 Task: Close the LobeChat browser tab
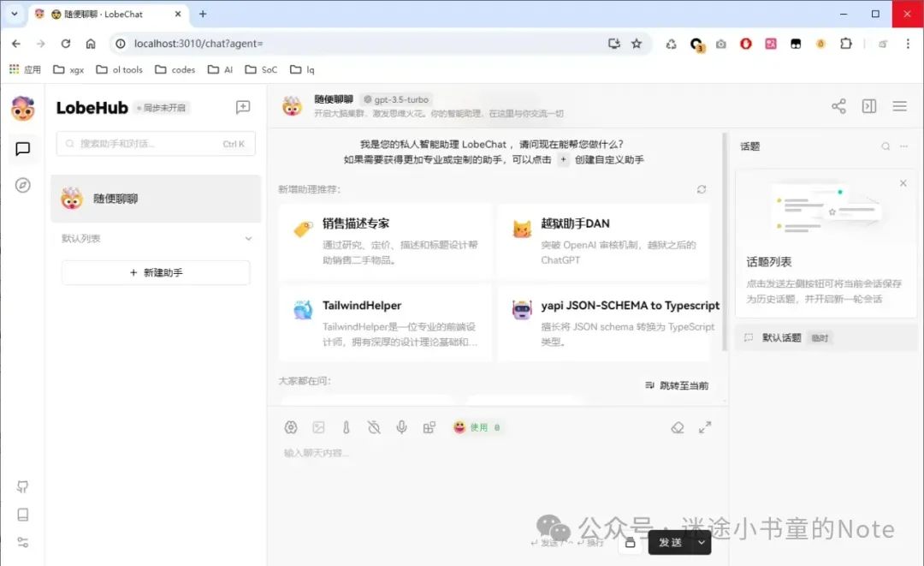tap(178, 14)
